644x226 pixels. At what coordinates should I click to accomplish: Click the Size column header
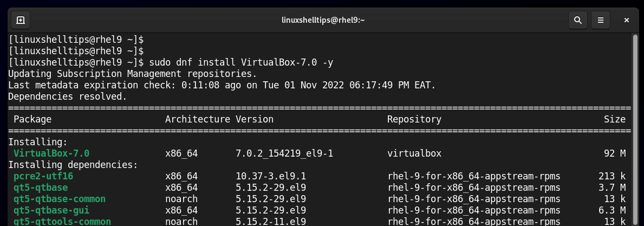[615, 119]
